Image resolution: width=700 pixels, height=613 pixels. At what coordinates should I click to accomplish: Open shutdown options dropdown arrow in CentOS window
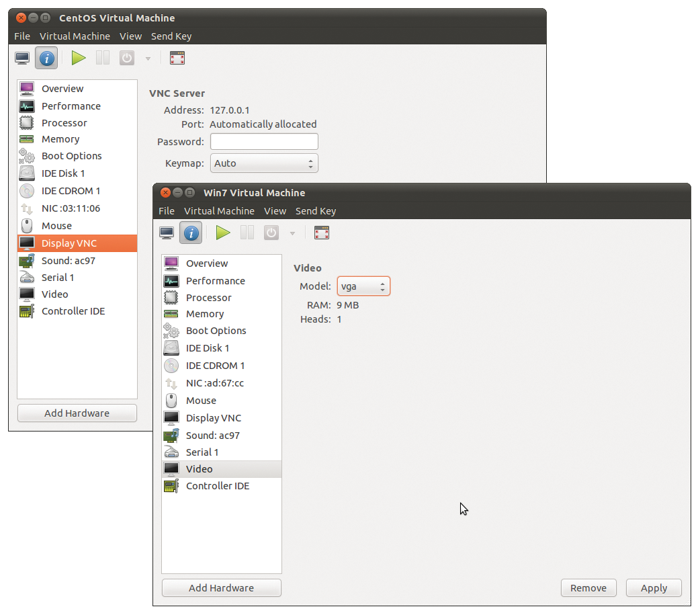pos(148,58)
